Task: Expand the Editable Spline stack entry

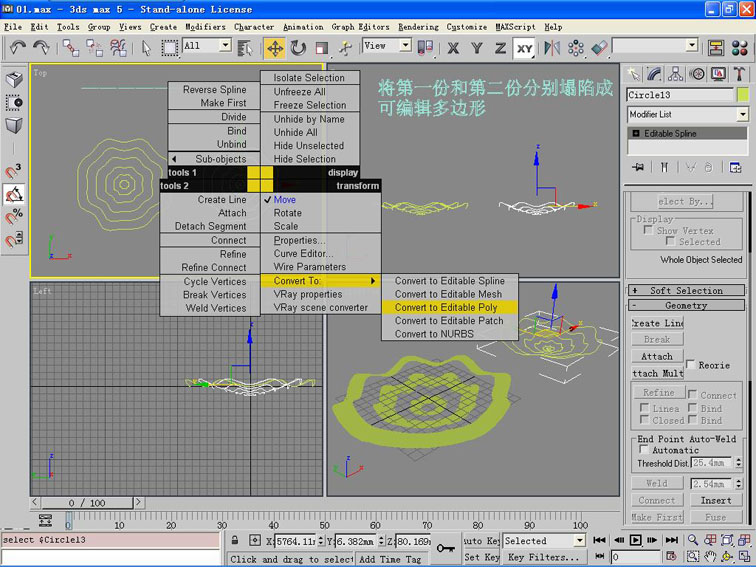Action: pos(635,134)
